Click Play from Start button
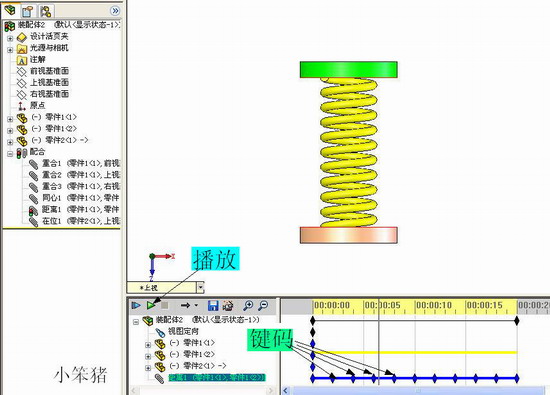The height and width of the screenshot is (395, 550). pyautogui.click(x=136, y=306)
